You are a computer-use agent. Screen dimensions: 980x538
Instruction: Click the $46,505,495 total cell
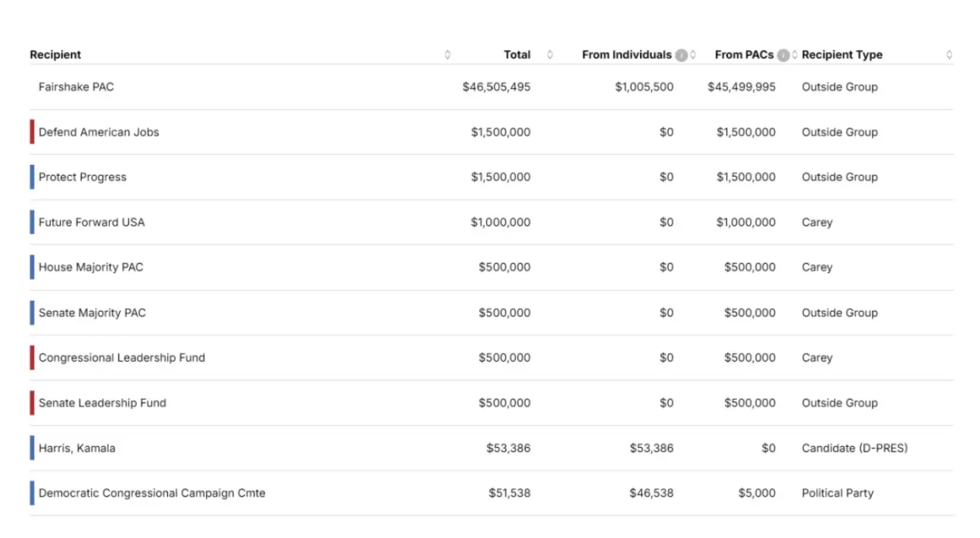tap(496, 87)
